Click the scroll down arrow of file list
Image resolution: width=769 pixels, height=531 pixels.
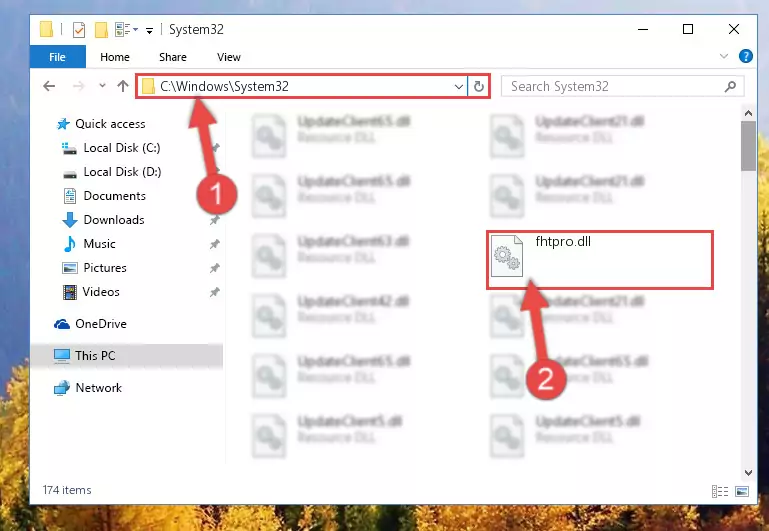click(748, 473)
